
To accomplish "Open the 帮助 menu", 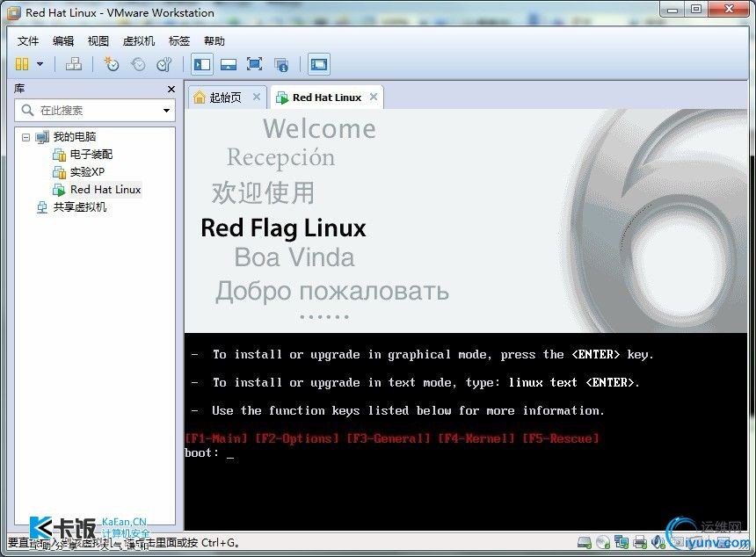I will click(x=214, y=41).
